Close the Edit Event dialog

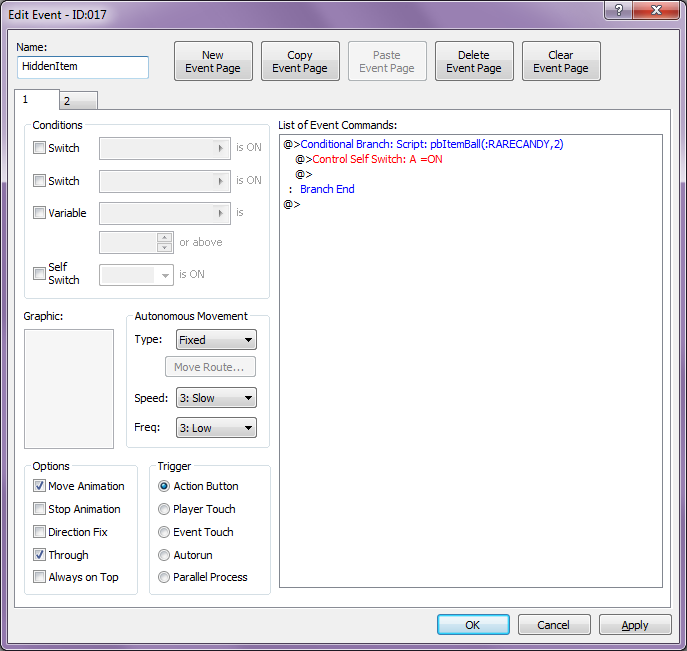[x=656, y=10]
